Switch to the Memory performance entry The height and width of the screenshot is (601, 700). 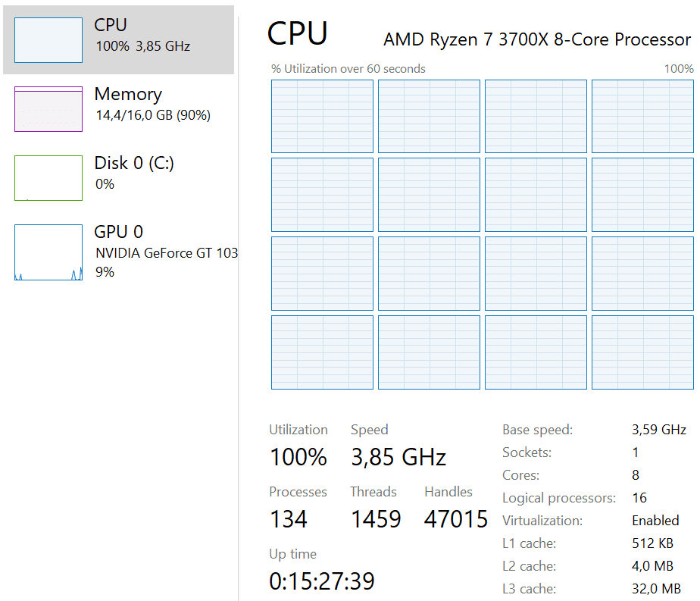click(x=128, y=94)
